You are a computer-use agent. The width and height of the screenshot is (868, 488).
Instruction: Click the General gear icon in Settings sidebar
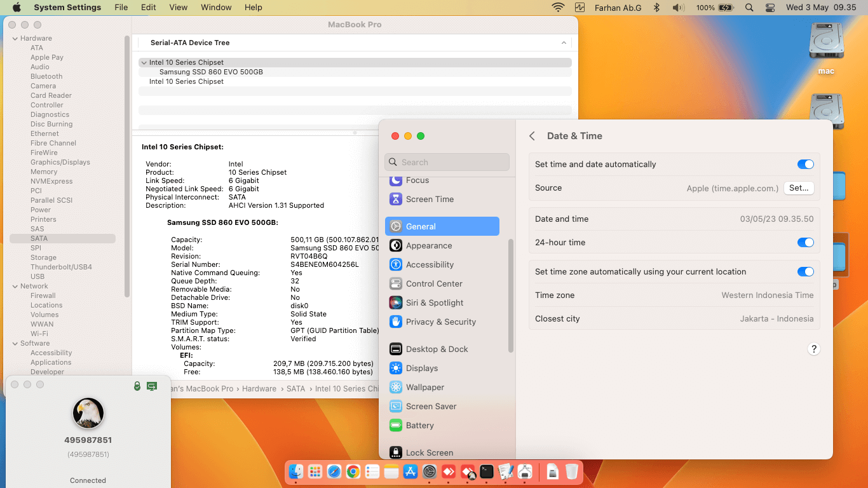(395, 226)
